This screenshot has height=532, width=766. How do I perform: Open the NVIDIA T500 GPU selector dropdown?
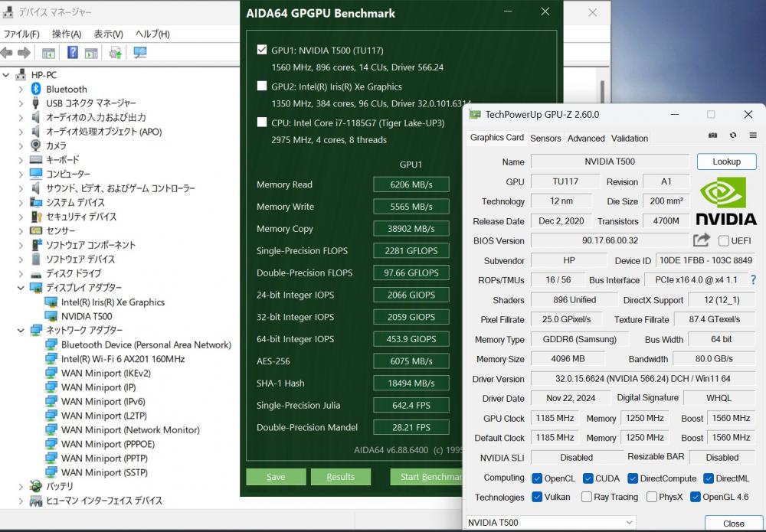(629, 523)
